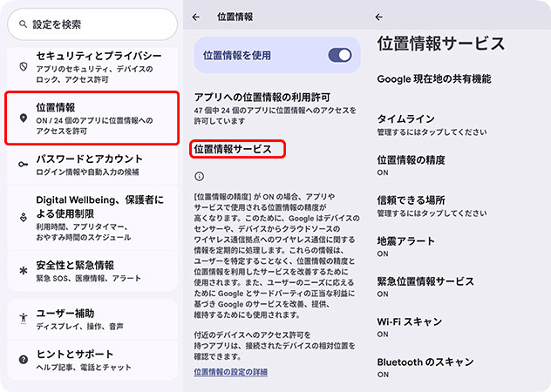Viewport: 551px width, 392px height.
Task: Click the accessibility icon for ユーザー補助
Action: tap(24, 318)
